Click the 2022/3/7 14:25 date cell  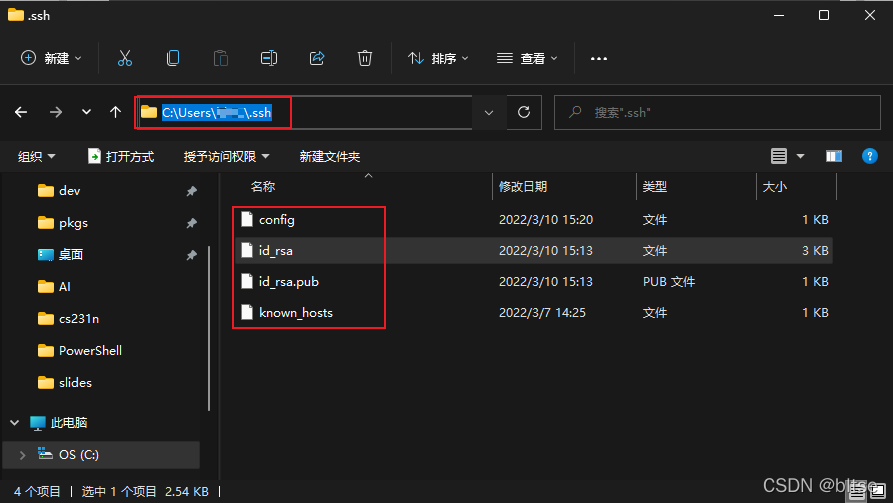click(x=542, y=312)
